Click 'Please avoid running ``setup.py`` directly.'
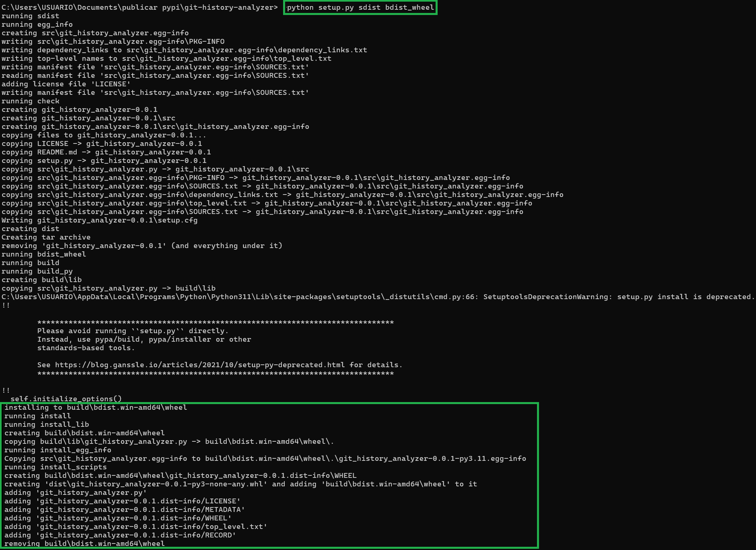 click(133, 331)
